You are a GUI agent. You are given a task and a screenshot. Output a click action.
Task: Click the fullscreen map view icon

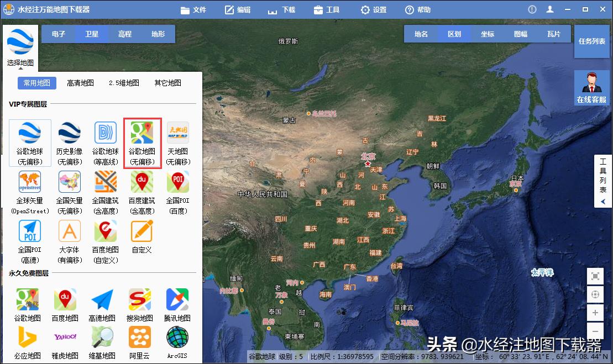point(595,276)
